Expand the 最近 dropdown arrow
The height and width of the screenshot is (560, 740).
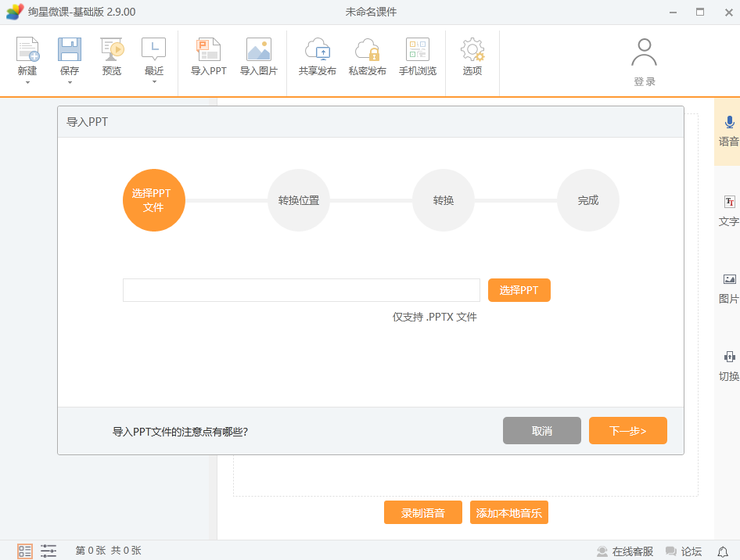(x=154, y=82)
